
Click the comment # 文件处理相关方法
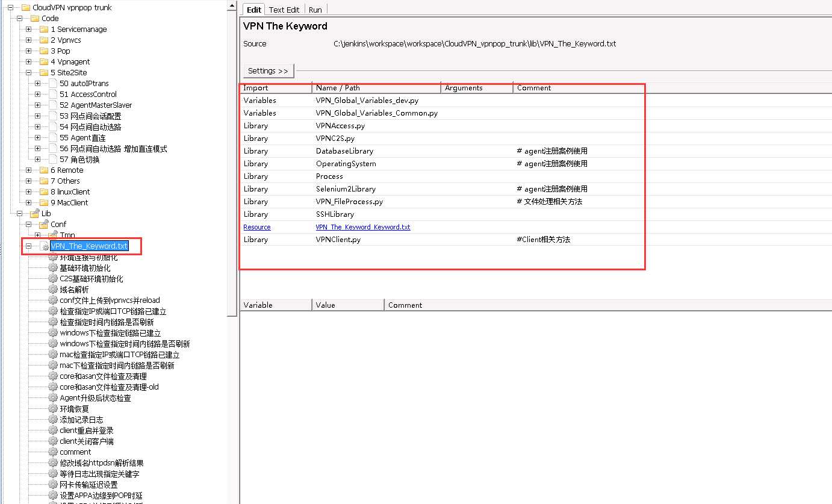pyautogui.click(x=550, y=202)
